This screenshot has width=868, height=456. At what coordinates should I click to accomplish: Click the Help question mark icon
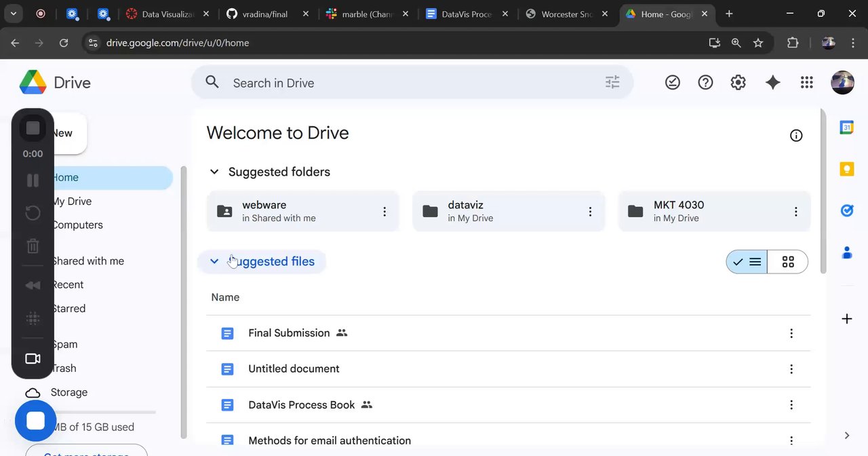pyautogui.click(x=705, y=83)
